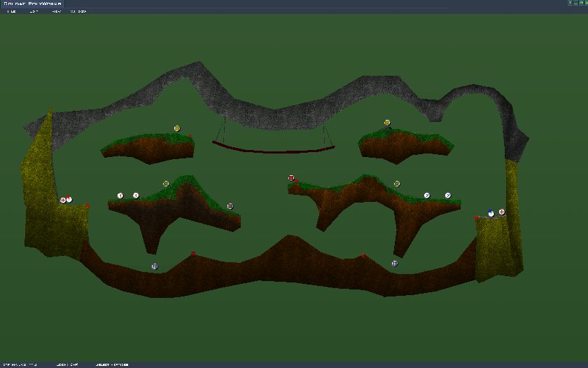
Task: Select yellow marker on middle-left island peak
Action: (166, 184)
